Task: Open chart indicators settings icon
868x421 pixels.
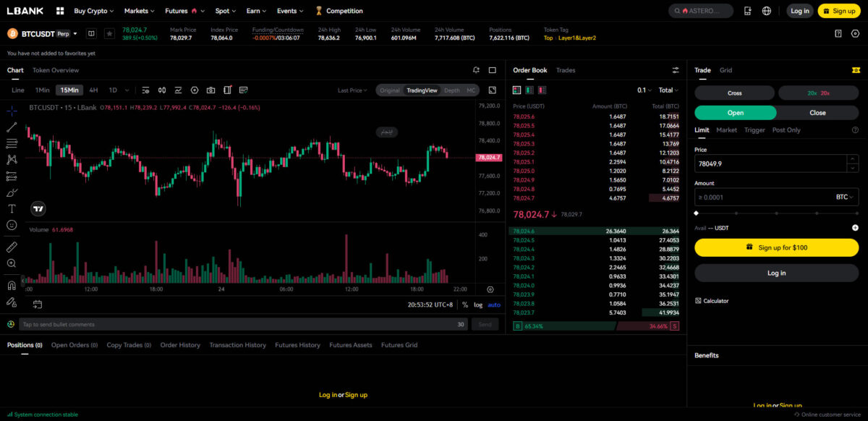Action: pyautogui.click(x=145, y=90)
